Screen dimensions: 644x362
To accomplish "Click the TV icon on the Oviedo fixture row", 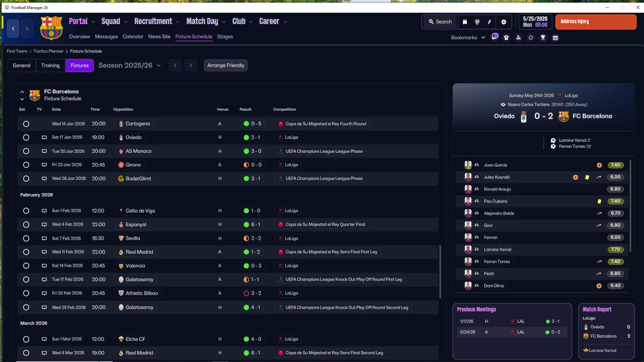I will (44, 137).
